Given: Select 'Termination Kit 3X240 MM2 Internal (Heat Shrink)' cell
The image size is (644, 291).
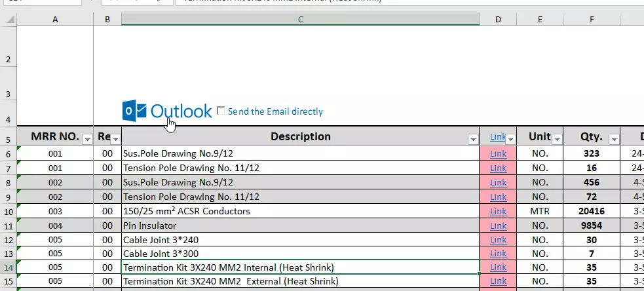Looking at the screenshot, I should pos(300,267).
